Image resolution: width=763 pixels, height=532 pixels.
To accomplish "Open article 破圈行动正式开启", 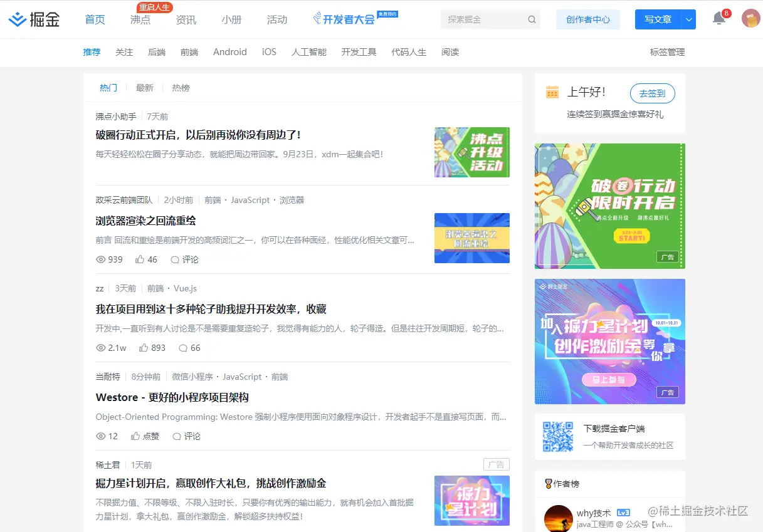I will coord(198,135).
